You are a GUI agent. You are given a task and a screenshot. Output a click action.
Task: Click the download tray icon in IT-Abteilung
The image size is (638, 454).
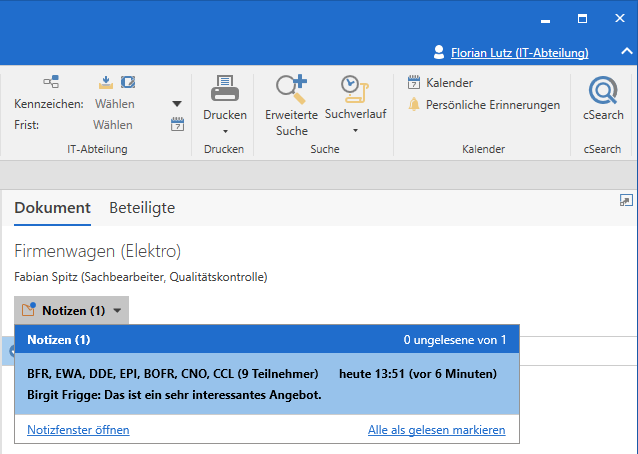(x=107, y=82)
